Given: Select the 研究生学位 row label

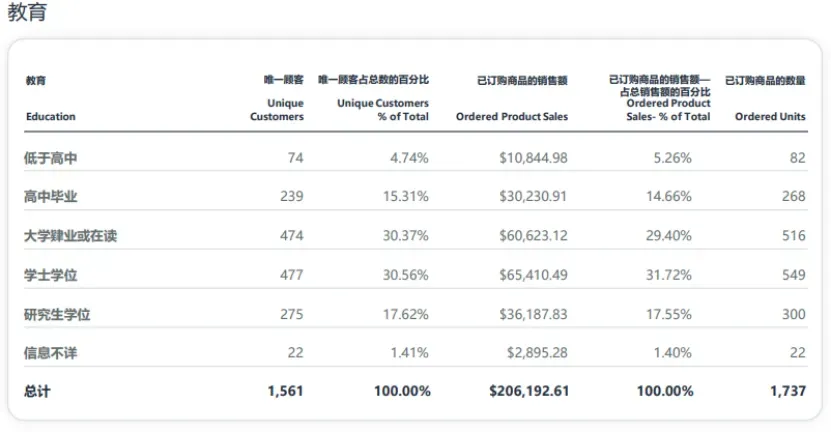Looking at the screenshot, I should (57, 314).
